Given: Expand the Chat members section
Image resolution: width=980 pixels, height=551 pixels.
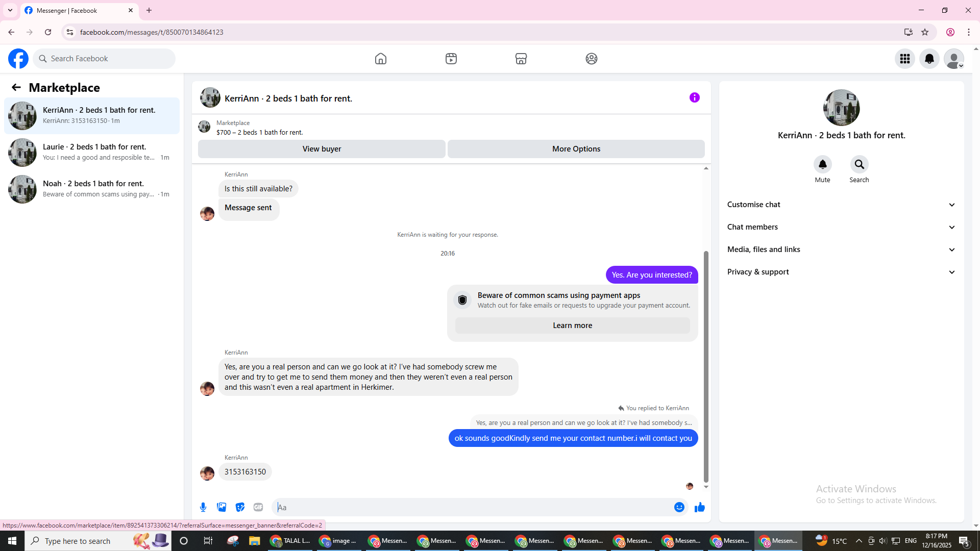Looking at the screenshot, I should [841, 227].
